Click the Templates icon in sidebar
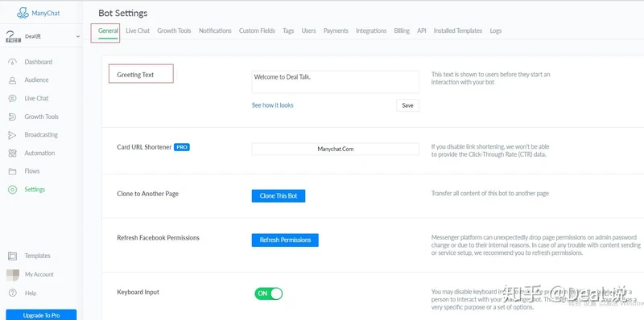 (12, 256)
